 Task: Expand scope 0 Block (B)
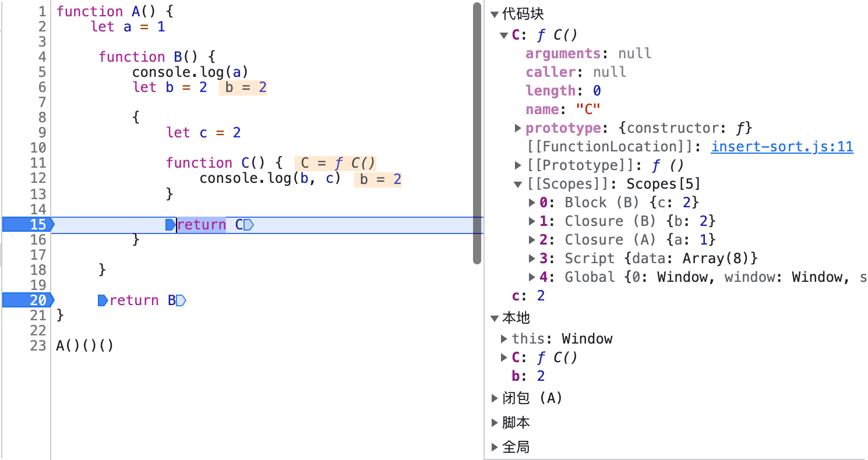point(532,203)
